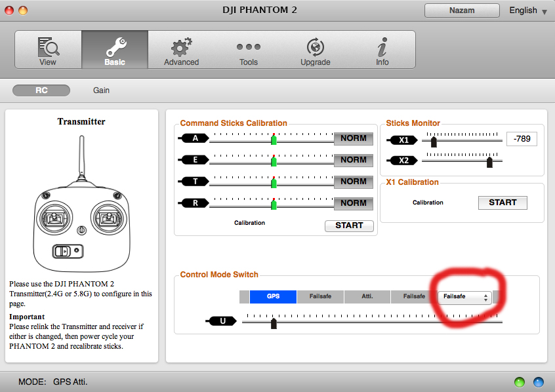Select the Basic wrench icon
555x392 pixels.
(x=115, y=50)
